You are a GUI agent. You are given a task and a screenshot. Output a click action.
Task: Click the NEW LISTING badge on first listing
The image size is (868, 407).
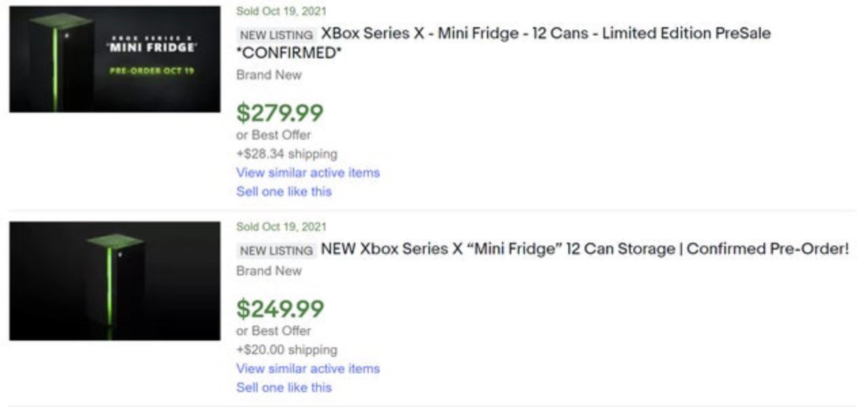pyautogui.click(x=277, y=35)
